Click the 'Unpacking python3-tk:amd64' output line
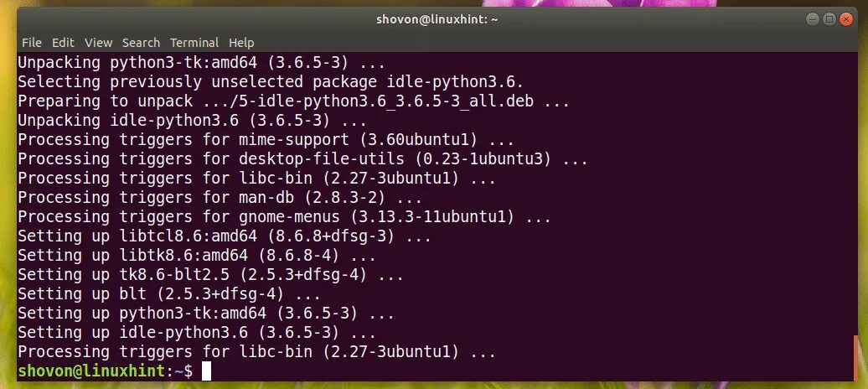Viewport: 868px width, 389px height. point(201,63)
